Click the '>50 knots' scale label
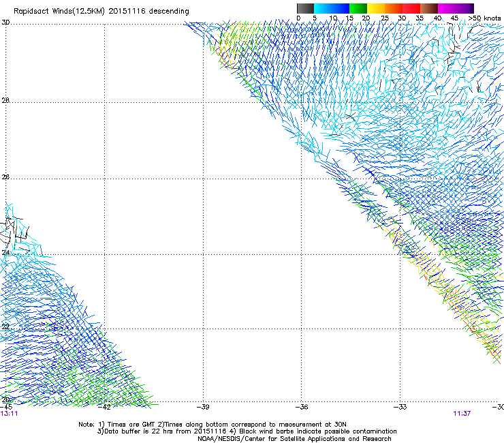 pos(484,18)
